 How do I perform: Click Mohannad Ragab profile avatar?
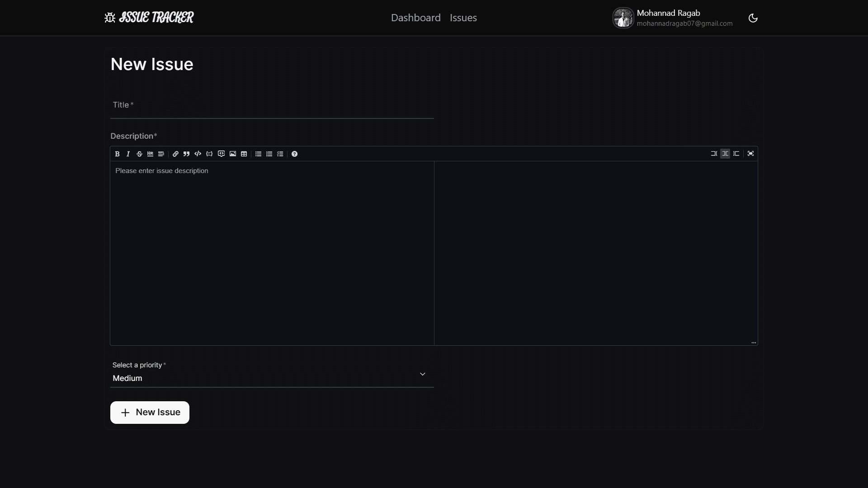(x=623, y=18)
